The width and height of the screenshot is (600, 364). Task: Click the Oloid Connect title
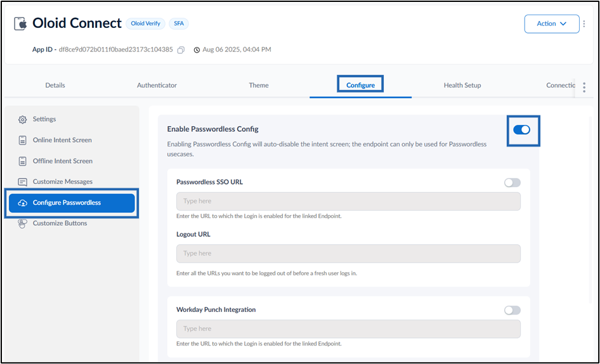(77, 23)
